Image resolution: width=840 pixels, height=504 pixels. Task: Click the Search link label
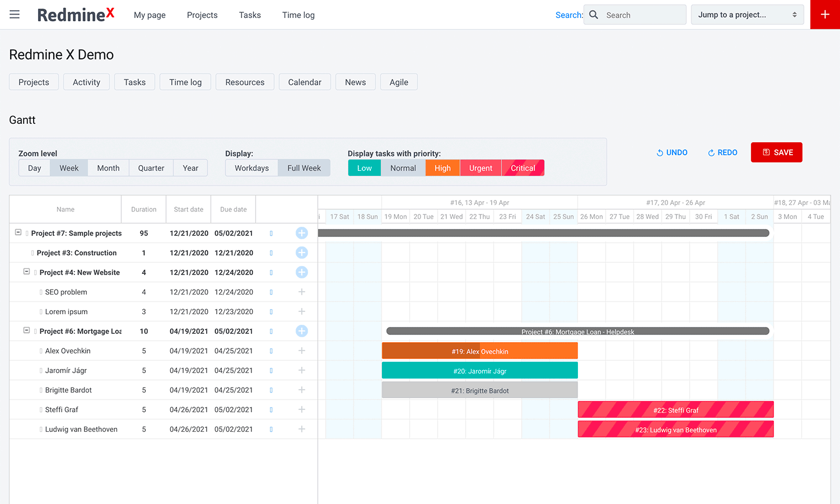(x=569, y=15)
